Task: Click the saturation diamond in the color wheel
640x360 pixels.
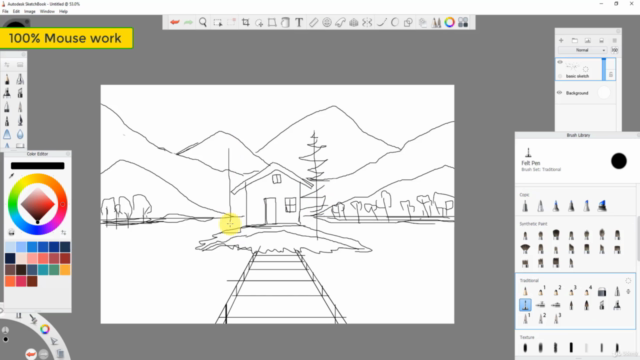Action: click(38, 204)
